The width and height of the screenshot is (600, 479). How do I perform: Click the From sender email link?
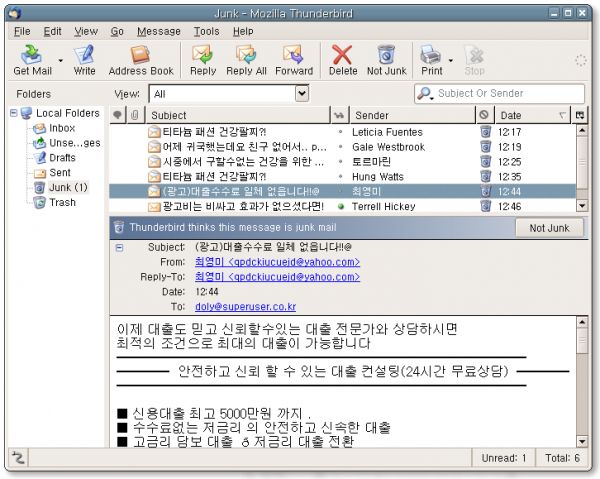tap(277, 262)
